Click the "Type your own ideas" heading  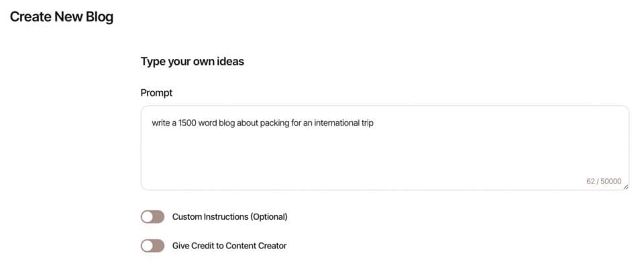(x=192, y=62)
